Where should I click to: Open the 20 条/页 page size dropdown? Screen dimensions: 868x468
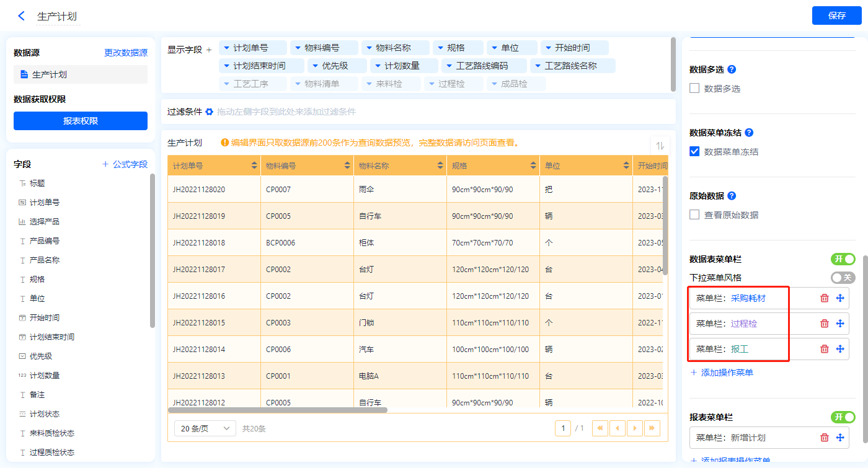click(x=205, y=428)
